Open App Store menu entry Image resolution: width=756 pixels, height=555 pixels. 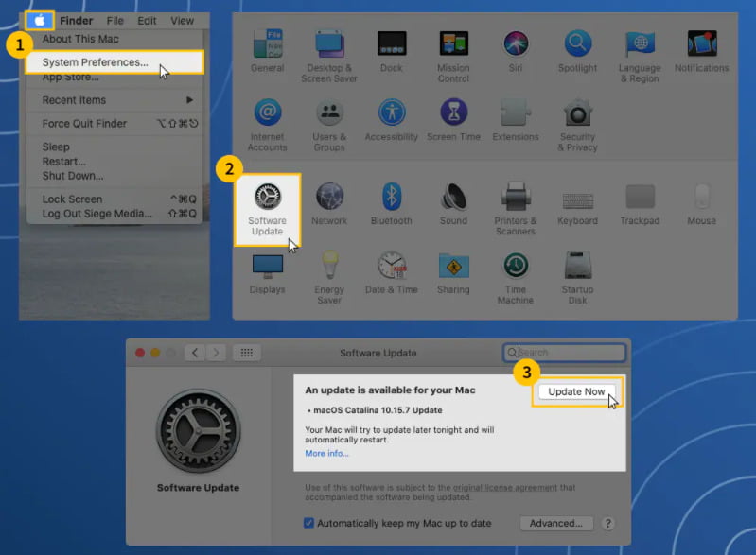(70, 78)
